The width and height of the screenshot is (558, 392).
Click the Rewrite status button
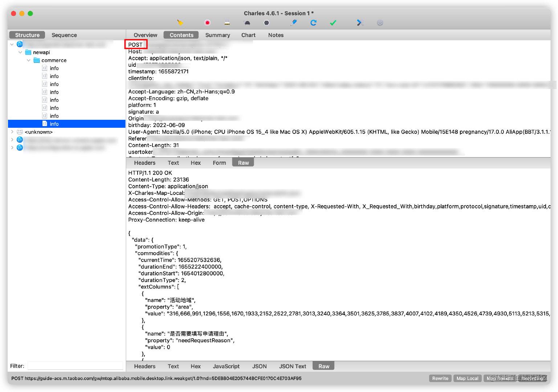point(440,378)
